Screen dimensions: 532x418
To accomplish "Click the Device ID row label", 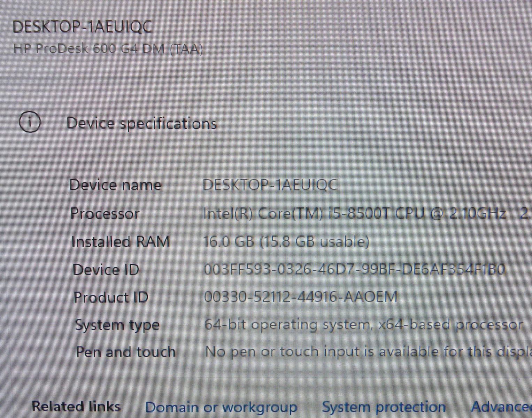I will 106,270.
